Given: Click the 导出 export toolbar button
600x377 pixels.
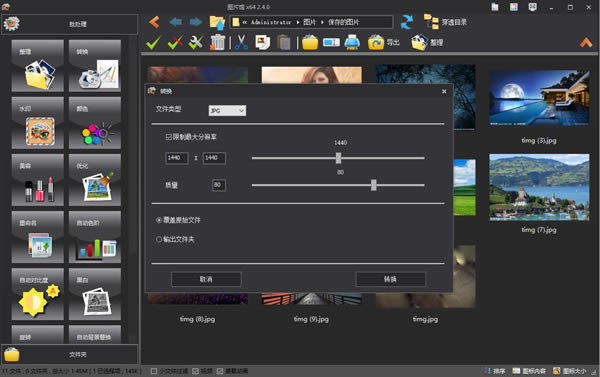Looking at the screenshot, I should point(384,42).
